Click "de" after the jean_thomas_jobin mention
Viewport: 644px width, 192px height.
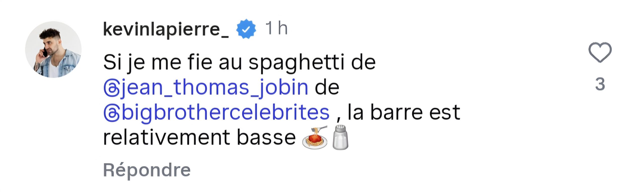(327, 88)
